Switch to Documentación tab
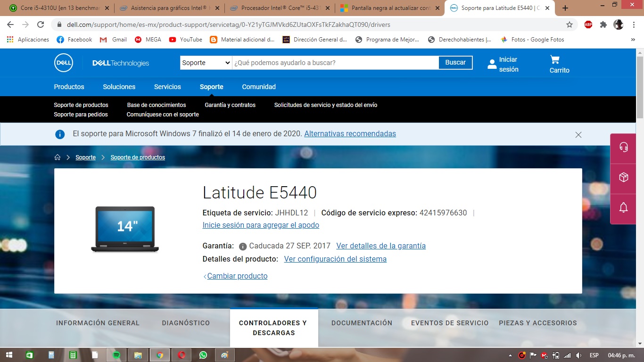The image size is (644, 362). tap(362, 323)
